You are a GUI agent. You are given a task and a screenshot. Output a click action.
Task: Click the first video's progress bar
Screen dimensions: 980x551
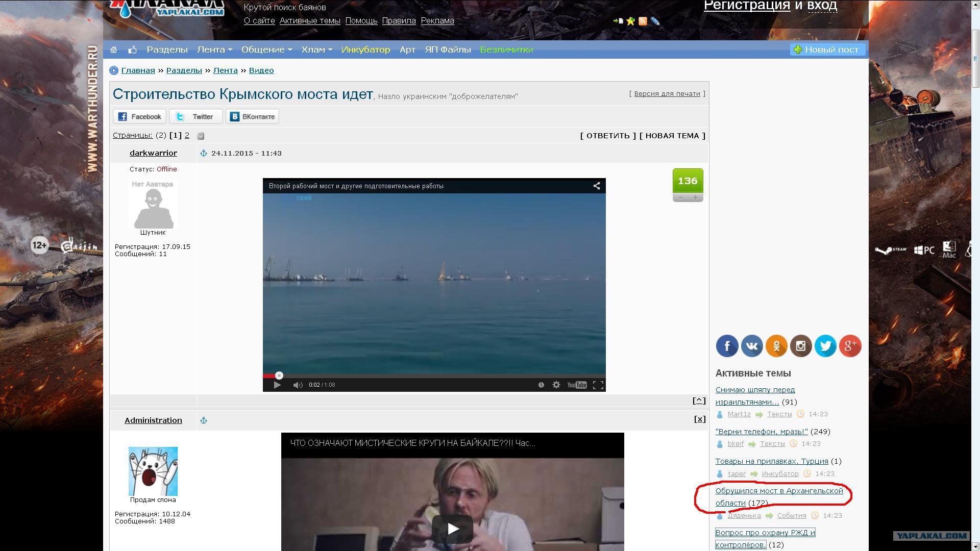tap(434, 375)
